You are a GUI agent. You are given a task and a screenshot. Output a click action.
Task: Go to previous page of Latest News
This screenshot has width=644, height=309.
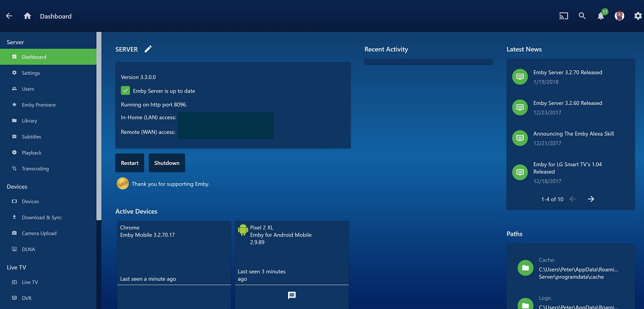pos(573,199)
